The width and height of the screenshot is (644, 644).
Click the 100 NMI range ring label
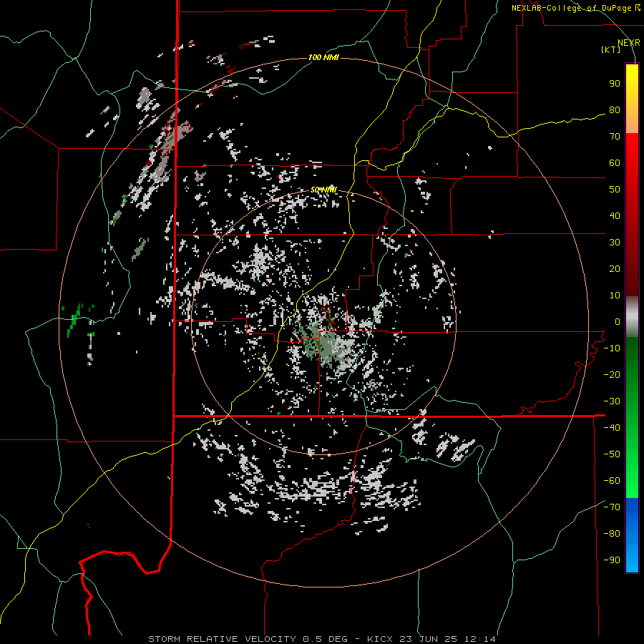click(323, 57)
